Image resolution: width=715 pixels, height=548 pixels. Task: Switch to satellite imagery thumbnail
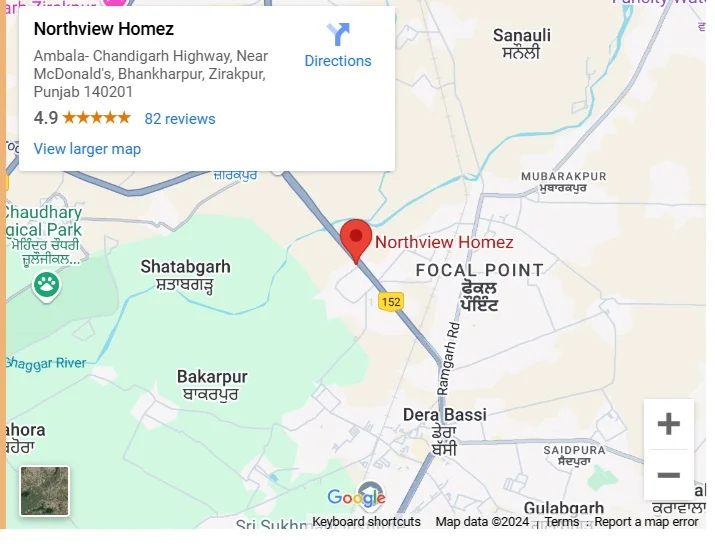pyautogui.click(x=45, y=491)
